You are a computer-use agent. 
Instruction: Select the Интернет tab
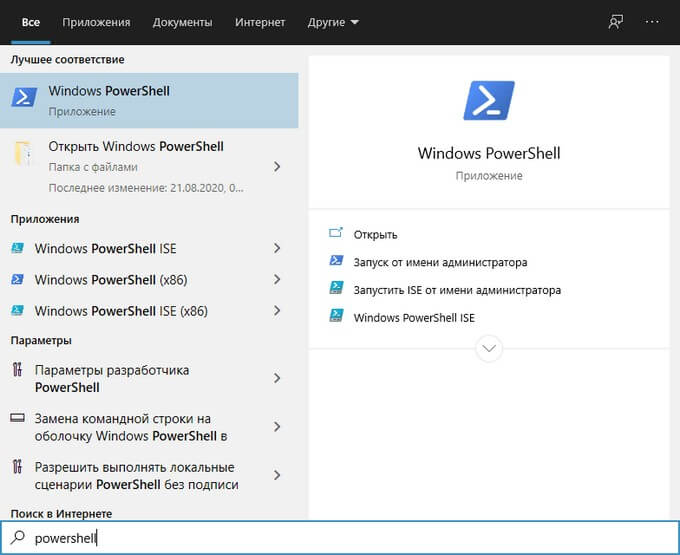(x=260, y=22)
